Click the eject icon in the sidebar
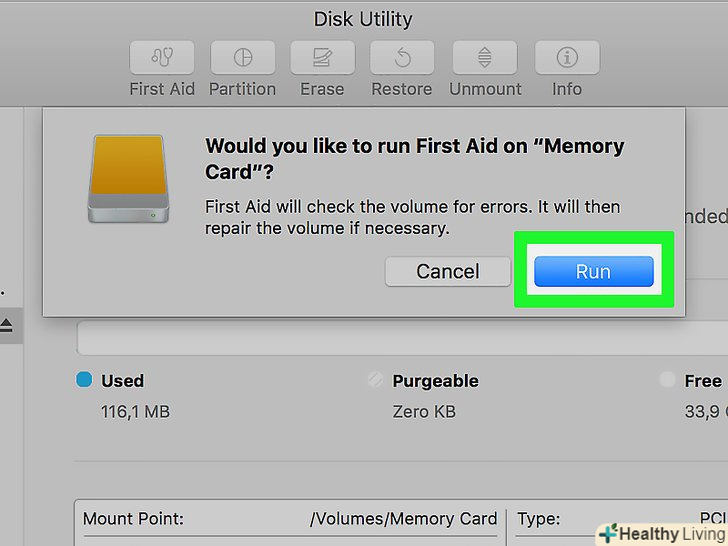Viewport: 728px width, 546px height. (x=6, y=325)
